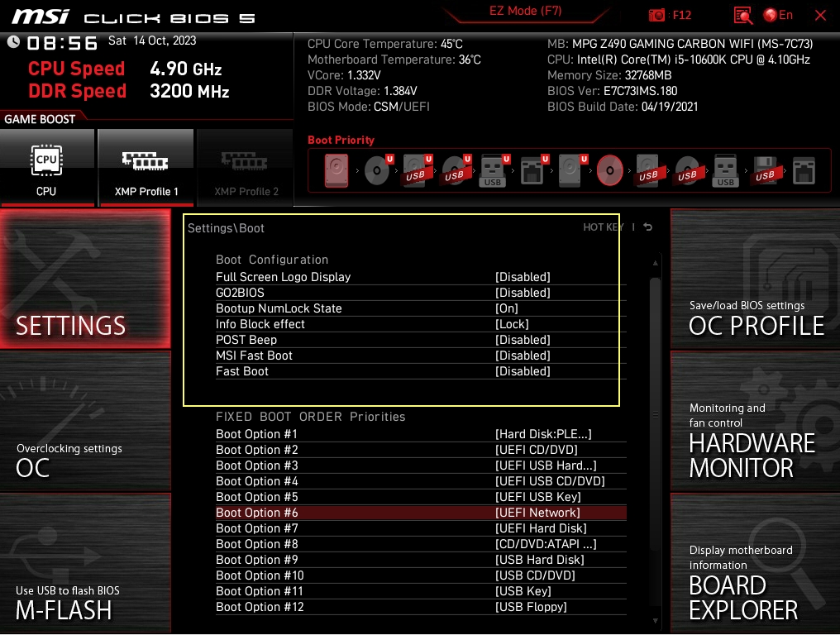840x635 pixels.
Task: Go back using the return arrow icon
Action: click(x=647, y=227)
